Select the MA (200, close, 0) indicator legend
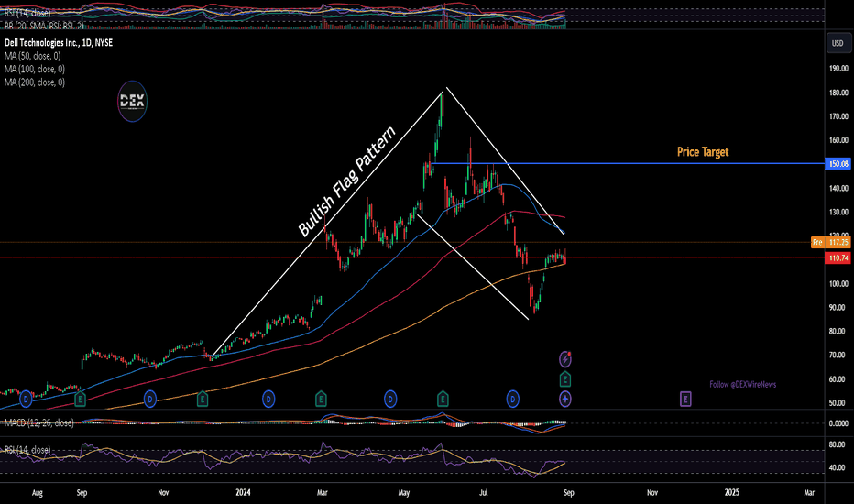 pyautogui.click(x=35, y=82)
